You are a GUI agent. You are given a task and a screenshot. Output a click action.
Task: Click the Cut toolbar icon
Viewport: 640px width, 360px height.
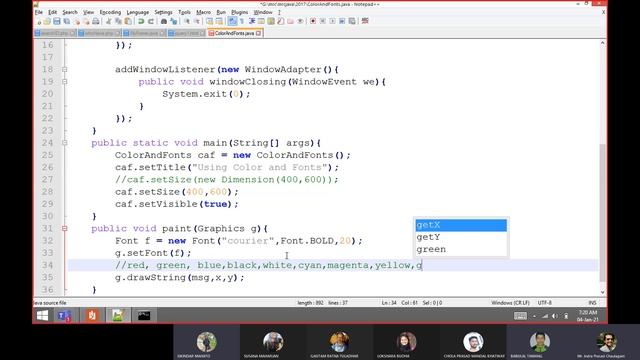pyautogui.click(x=109, y=21)
